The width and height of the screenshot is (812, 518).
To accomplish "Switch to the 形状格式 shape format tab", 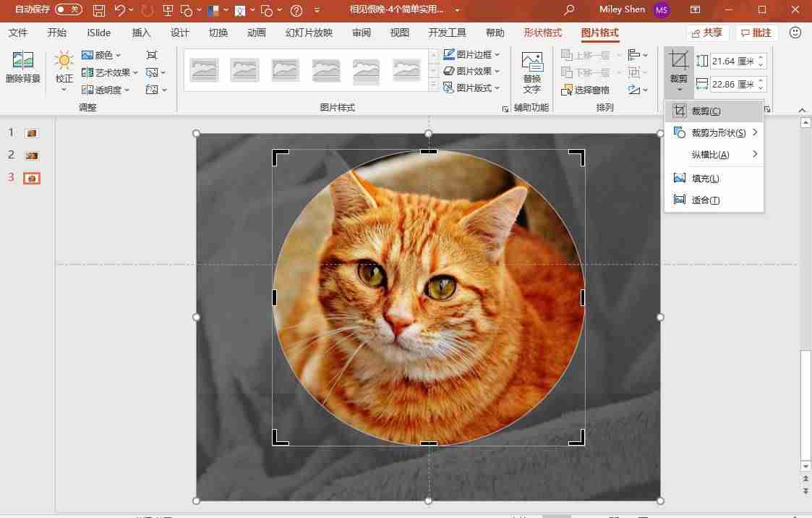I will (542, 33).
